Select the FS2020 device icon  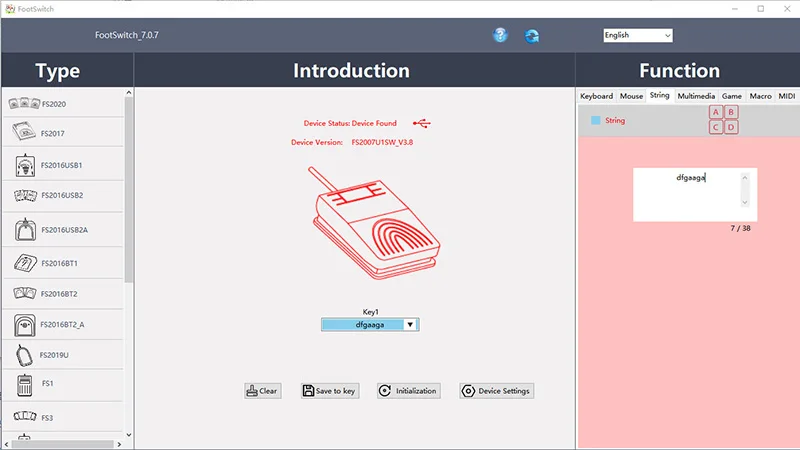click(x=24, y=104)
